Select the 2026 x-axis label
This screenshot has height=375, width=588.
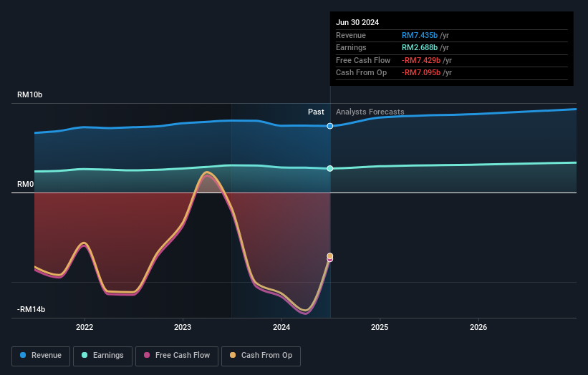pyautogui.click(x=478, y=328)
